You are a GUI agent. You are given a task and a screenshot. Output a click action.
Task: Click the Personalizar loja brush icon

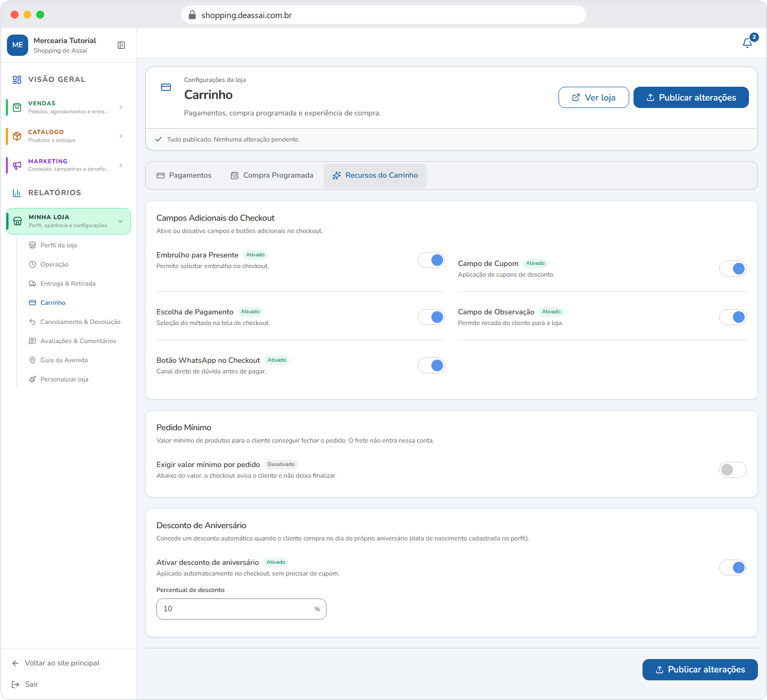(x=32, y=379)
